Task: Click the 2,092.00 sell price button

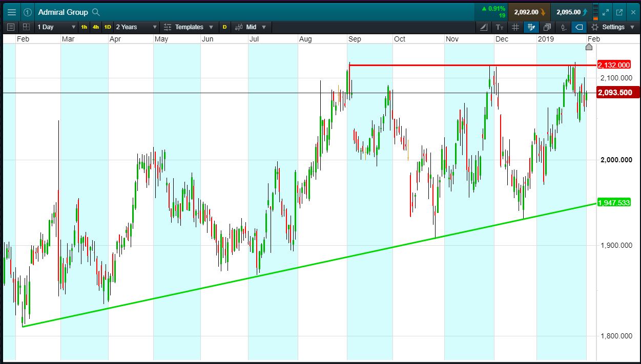Action: tap(529, 12)
